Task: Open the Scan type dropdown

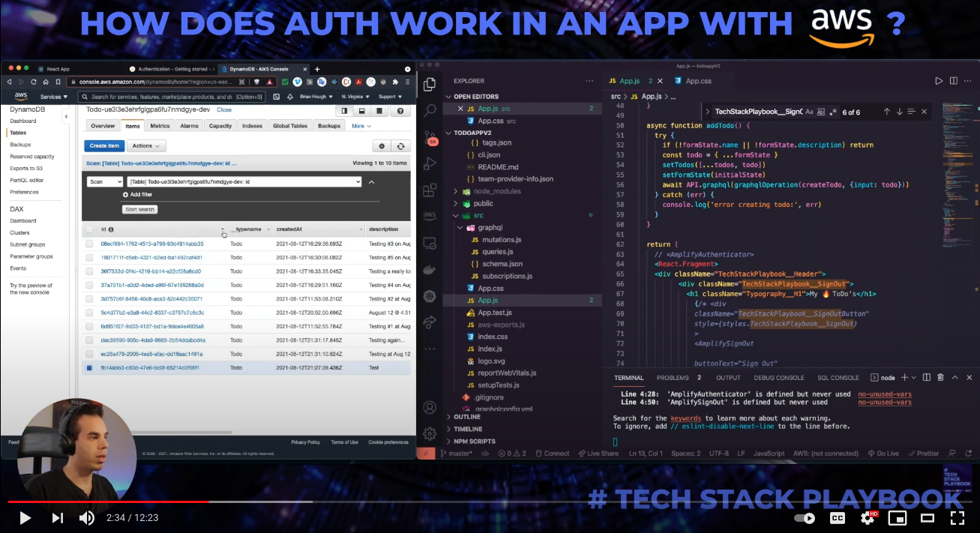Action: [105, 181]
